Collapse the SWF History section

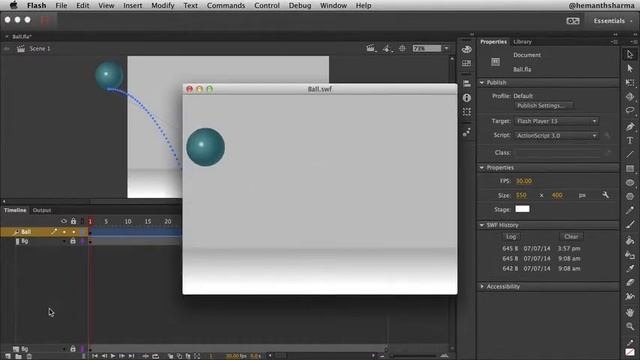(482, 225)
